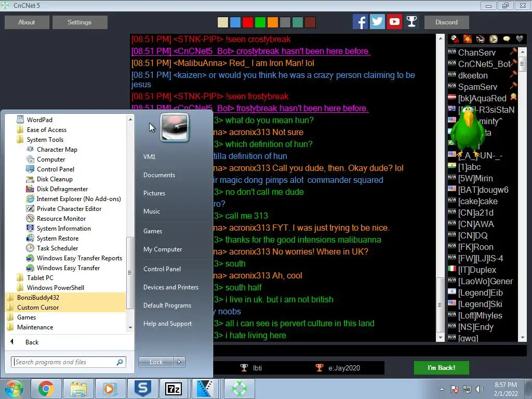Expand the Games program folder
Viewport: 532px width, 399px height.
click(26, 317)
